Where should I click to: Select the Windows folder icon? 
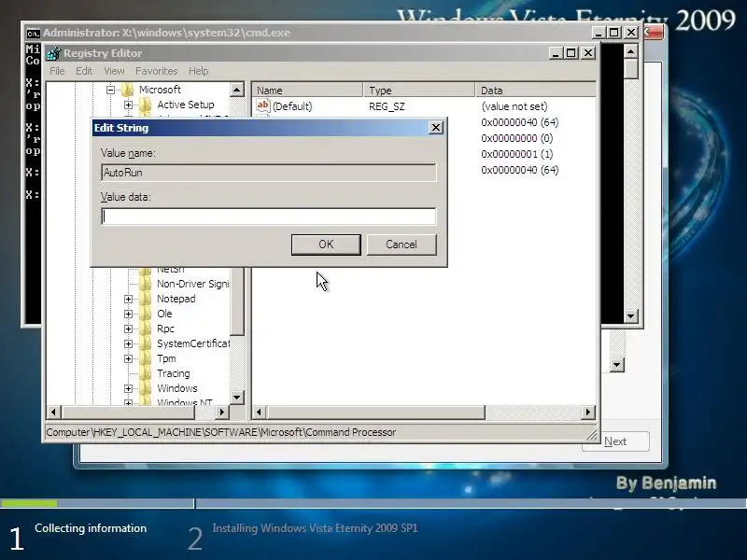(146, 388)
